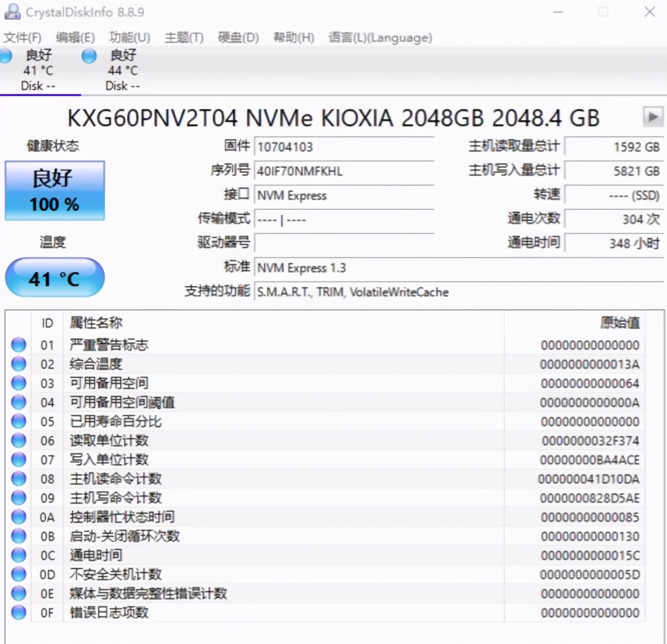The image size is (667, 644).
Task: Click the 41°C temperature gauge
Action: coord(54,277)
